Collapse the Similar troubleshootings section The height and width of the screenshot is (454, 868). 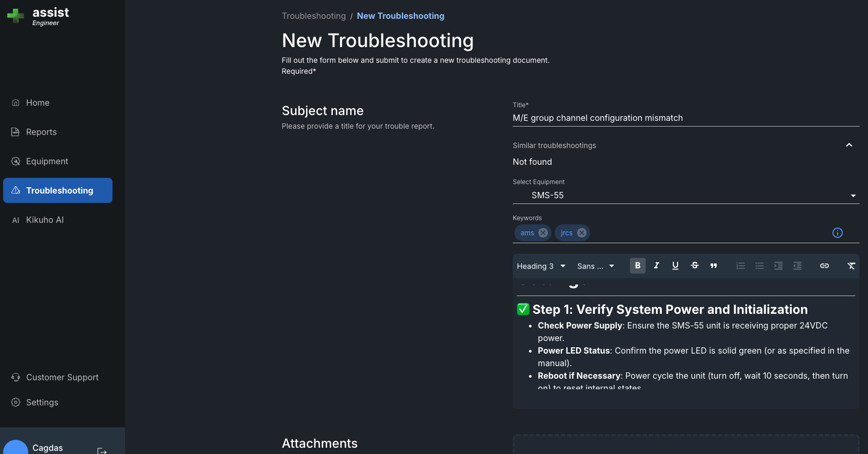pyautogui.click(x=849, y=145)
